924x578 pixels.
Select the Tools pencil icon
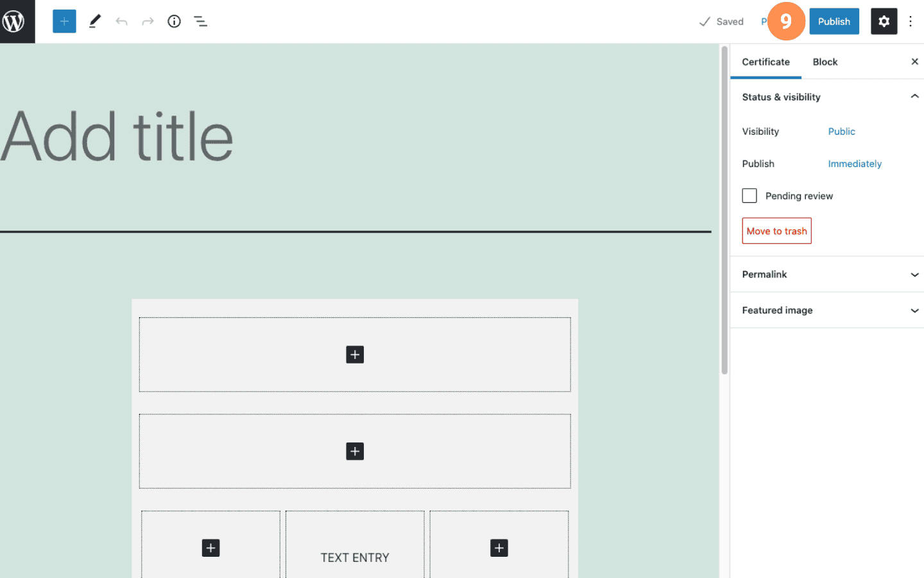95,21
